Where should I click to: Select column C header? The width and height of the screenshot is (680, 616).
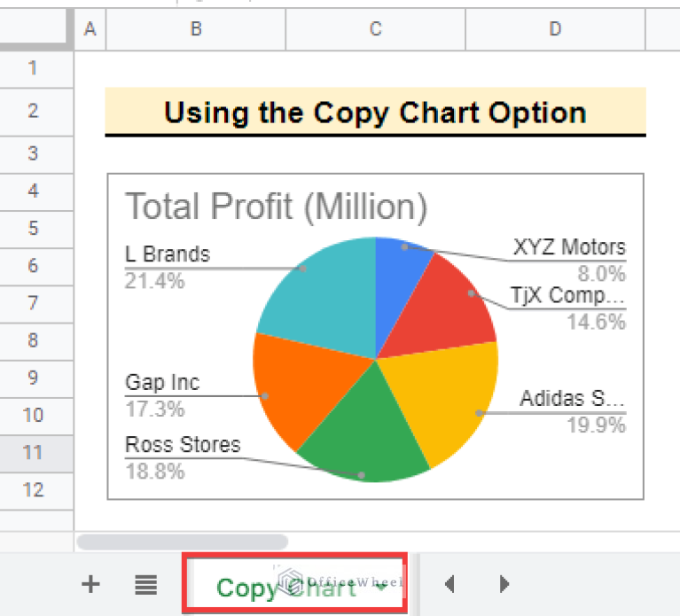(375, 29)
